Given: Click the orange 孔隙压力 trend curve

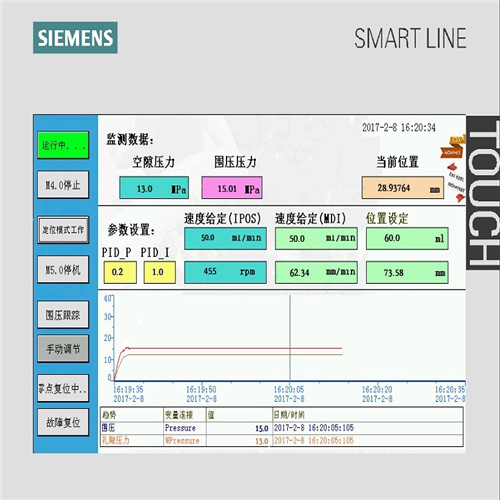Looking at the screenshot, I should click(x=233, y=354).
